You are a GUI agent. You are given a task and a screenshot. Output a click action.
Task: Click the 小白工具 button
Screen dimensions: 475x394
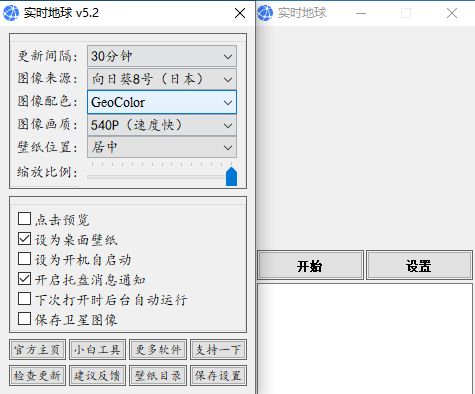[x=97, y=350]
